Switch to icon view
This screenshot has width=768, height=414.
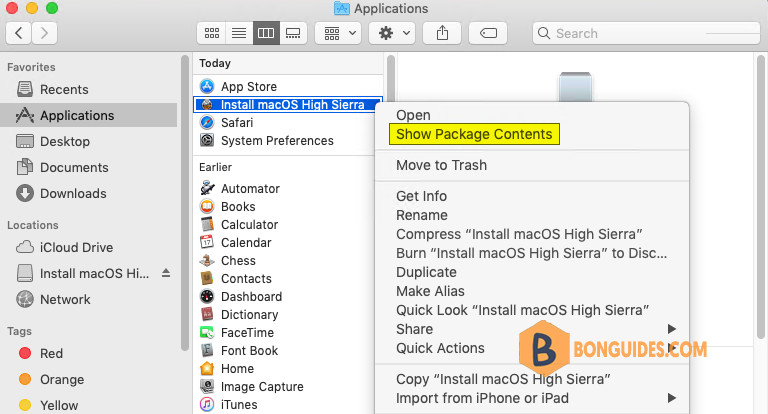click(212, 33)
